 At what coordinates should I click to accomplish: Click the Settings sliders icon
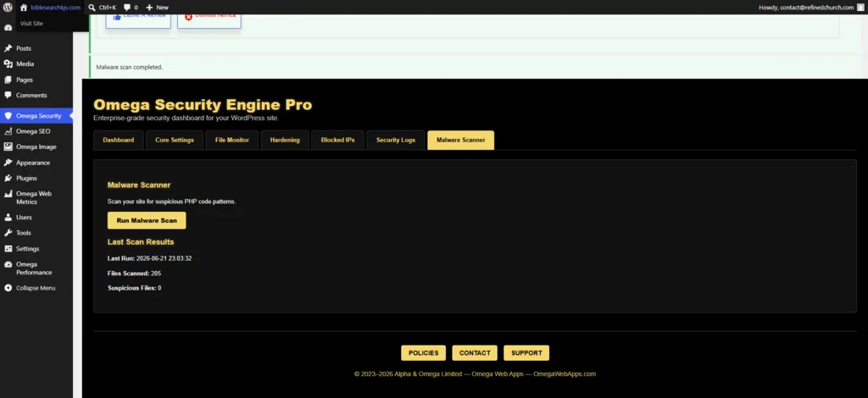coord(8,249)
